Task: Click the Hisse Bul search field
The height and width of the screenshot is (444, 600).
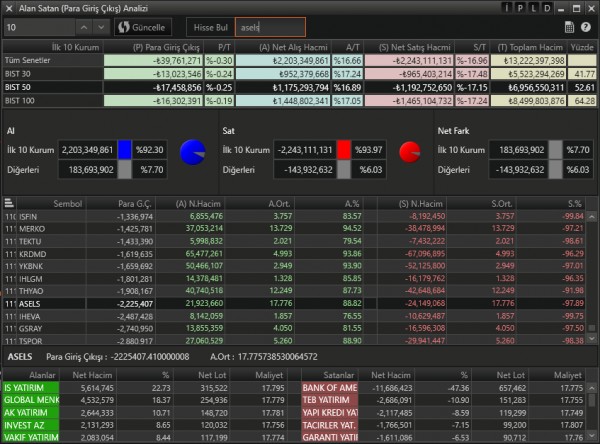Action: (270, 27)
